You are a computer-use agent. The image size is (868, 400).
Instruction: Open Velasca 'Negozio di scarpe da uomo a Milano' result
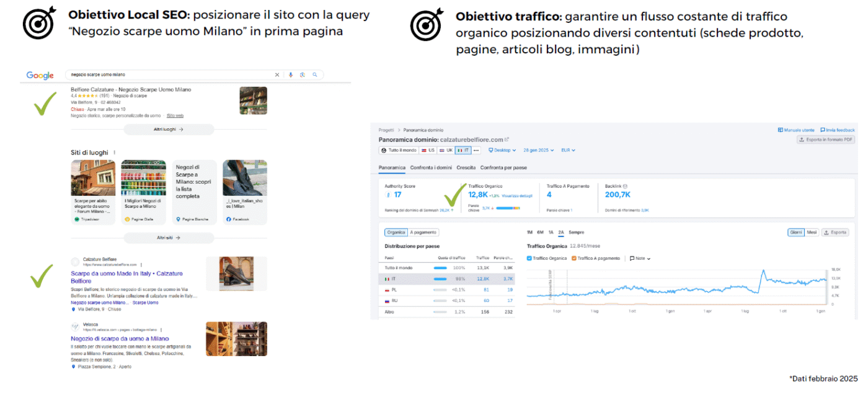point(120,339)
